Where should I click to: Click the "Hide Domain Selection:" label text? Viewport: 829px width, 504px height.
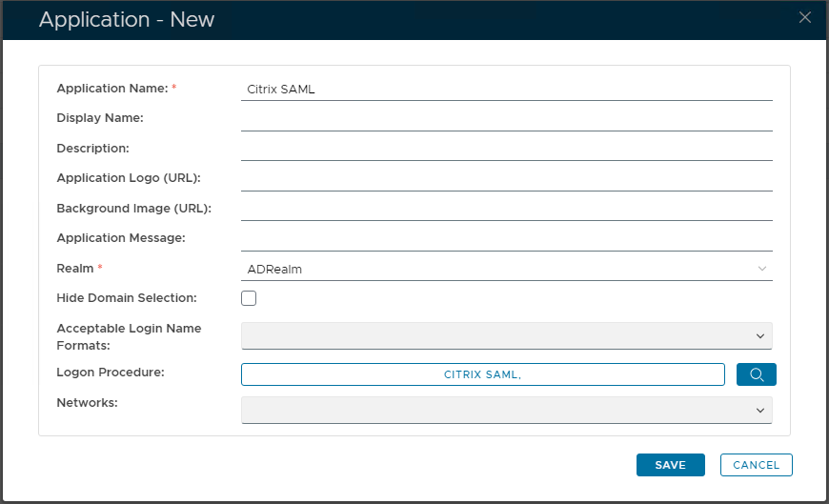[127, 298]
